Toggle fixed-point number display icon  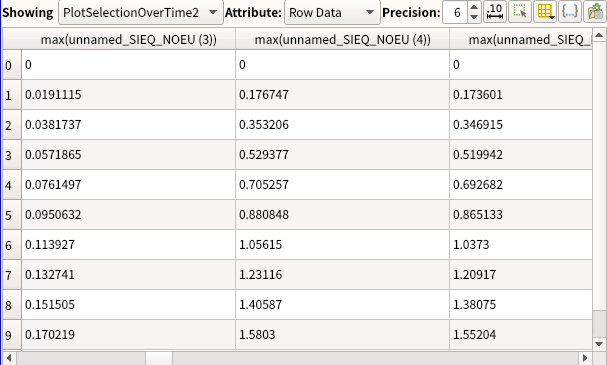click(x=495, y=12)
